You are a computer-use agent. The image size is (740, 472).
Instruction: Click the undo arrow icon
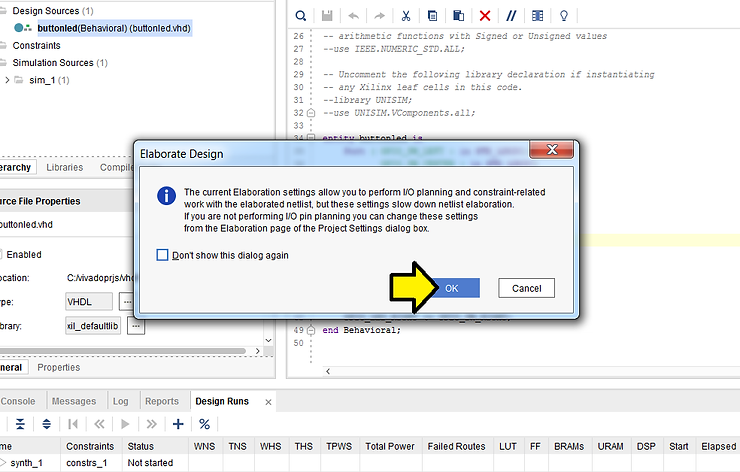[353, 16]
